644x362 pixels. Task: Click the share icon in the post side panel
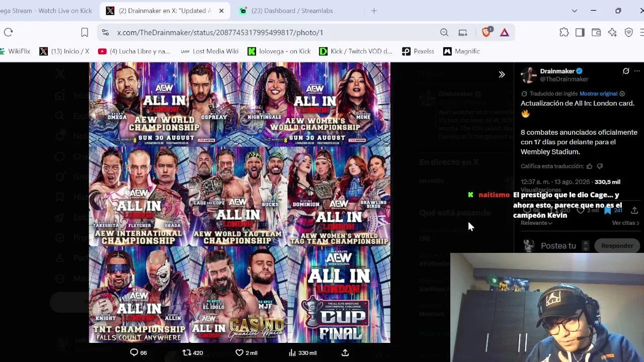[x=634, y=210]
